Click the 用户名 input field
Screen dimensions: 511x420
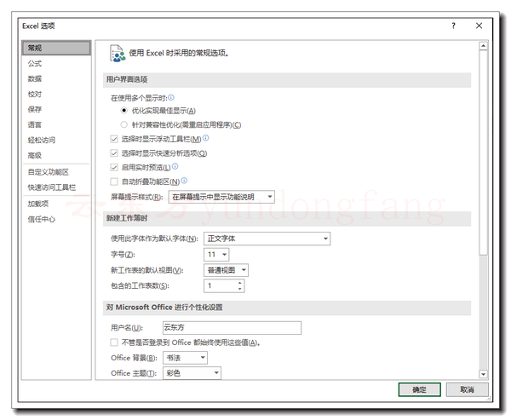[232, 328]
